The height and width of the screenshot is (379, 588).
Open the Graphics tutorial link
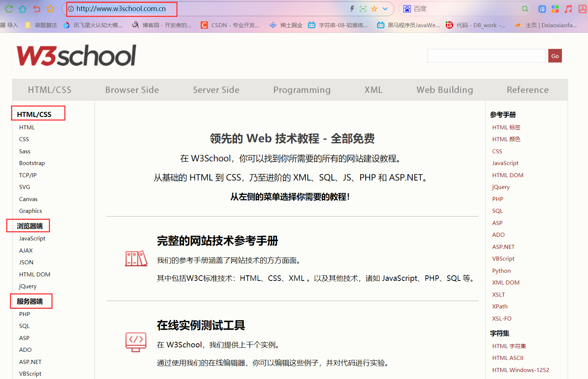(31, 211)
